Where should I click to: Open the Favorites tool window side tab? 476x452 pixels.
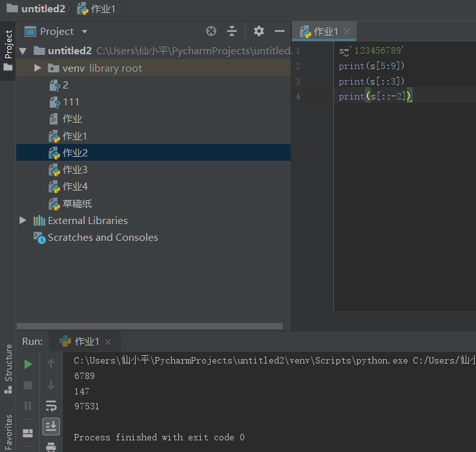tap(8, 433)
